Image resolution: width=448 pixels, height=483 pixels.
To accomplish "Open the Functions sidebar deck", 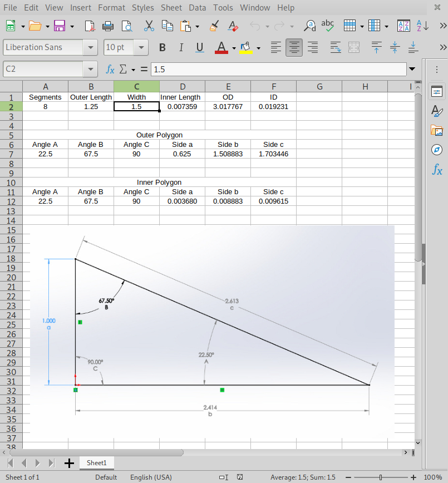I will tap(437, 170).
